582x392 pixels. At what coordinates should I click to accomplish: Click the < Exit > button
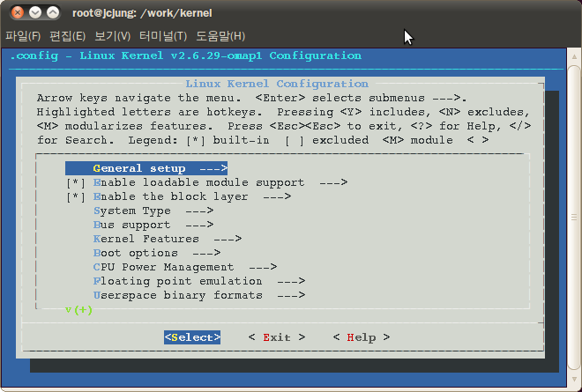(277, 337)
